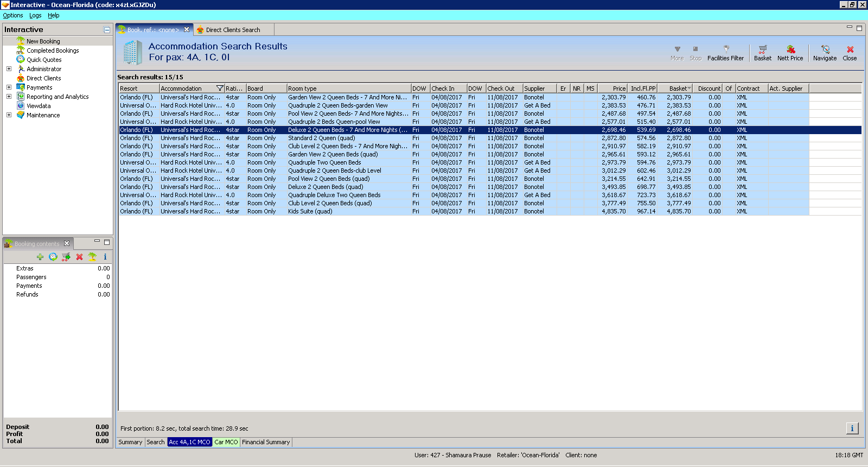Click the red X delete icon in Booking contents

click(x=79, y=257)
